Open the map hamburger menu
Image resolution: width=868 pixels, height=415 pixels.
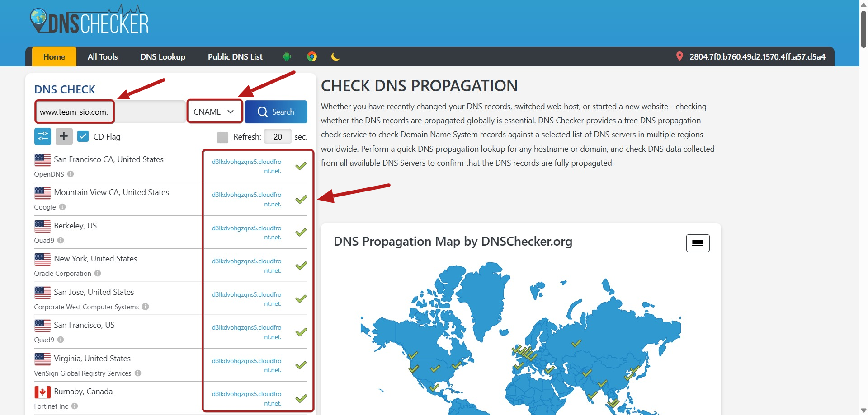tap(698, 243)
